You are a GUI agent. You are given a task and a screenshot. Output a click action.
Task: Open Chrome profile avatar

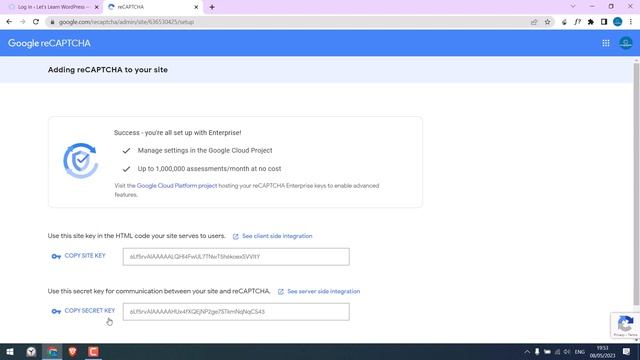coord(618,22)
